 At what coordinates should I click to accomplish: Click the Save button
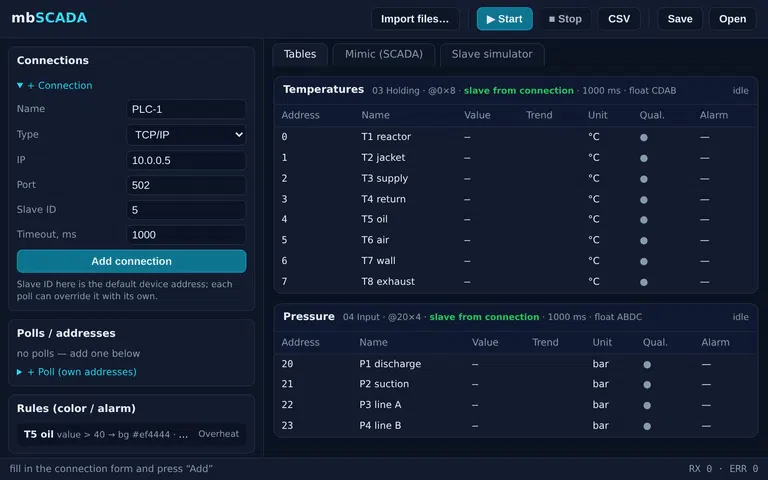[680, 19]
